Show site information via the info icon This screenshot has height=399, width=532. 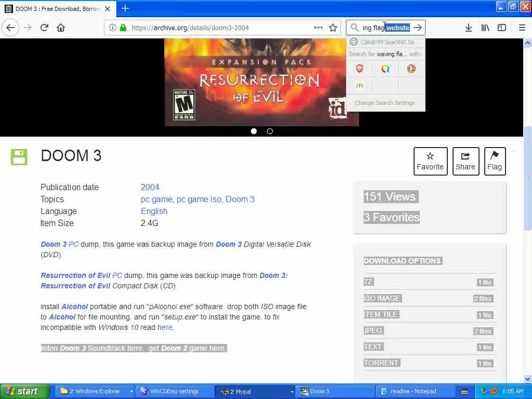[112, 28]
